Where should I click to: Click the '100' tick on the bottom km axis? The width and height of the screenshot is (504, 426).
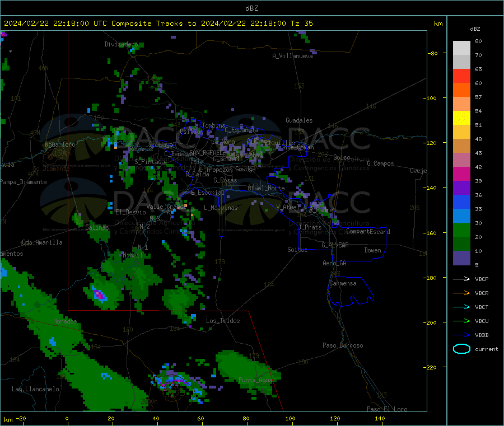tap(290, 418)
